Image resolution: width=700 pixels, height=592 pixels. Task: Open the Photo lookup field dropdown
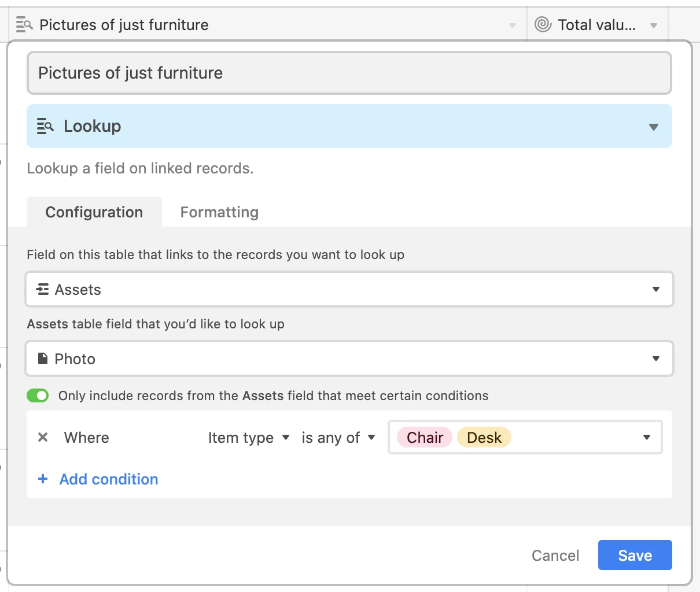656,359
